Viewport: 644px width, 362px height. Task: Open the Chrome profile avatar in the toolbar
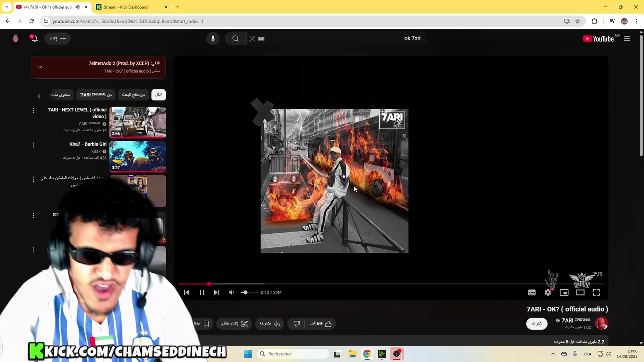click(x=624, y=21)
